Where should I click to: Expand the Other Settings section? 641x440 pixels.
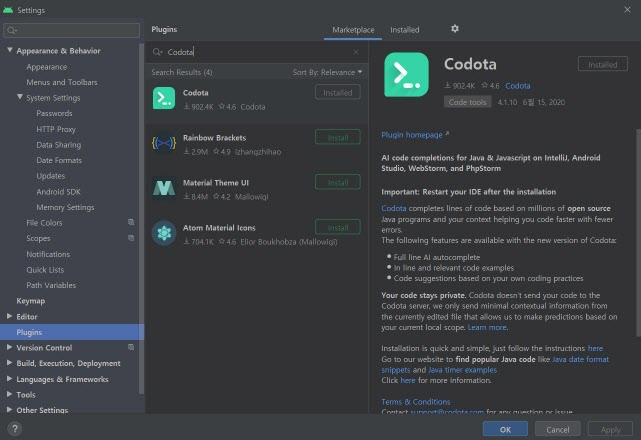(x=9, y=409)
